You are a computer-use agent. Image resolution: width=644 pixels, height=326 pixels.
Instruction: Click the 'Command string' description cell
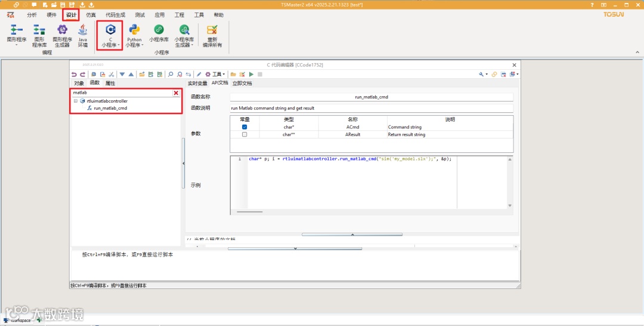coord(450,127)
